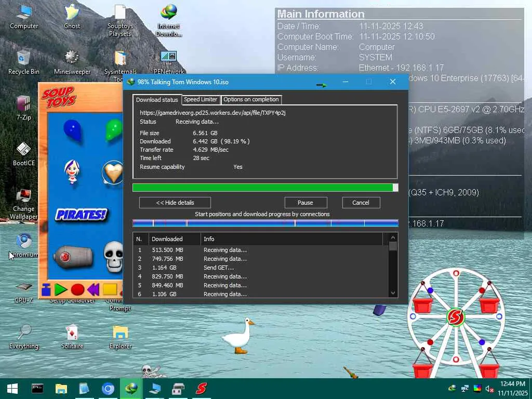Pause the download

(305, 203)
